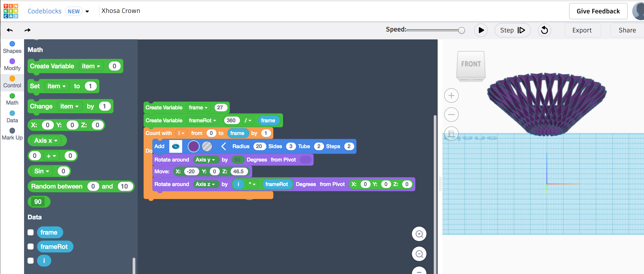Edit the Move X value -20
Screen dimensions: 644x274
[x=191, y=172]
